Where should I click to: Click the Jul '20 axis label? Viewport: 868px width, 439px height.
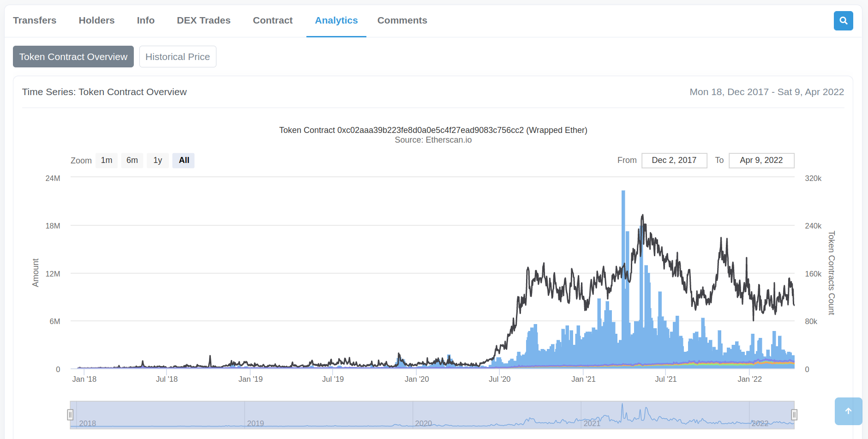500,379
